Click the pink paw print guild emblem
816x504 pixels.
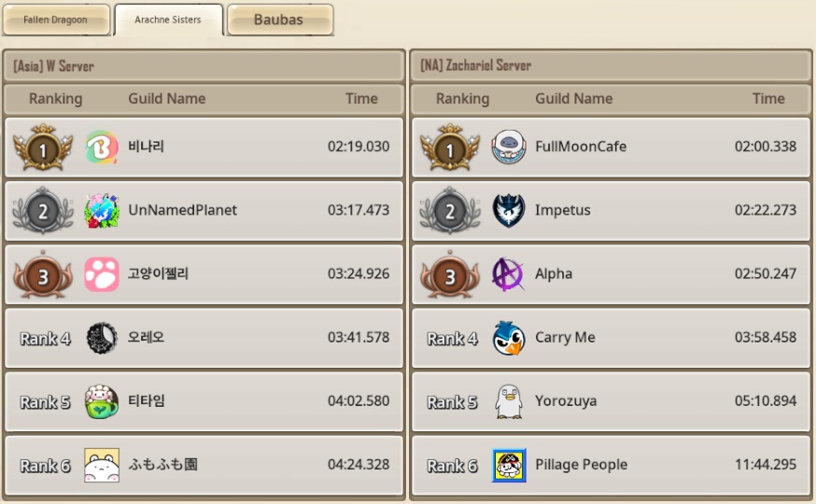click(102, 273)
